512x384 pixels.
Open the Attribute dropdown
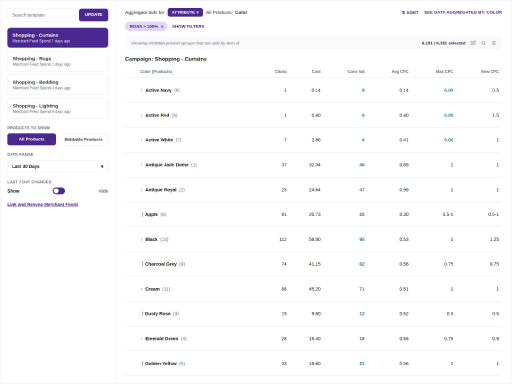tap(185, 12)
